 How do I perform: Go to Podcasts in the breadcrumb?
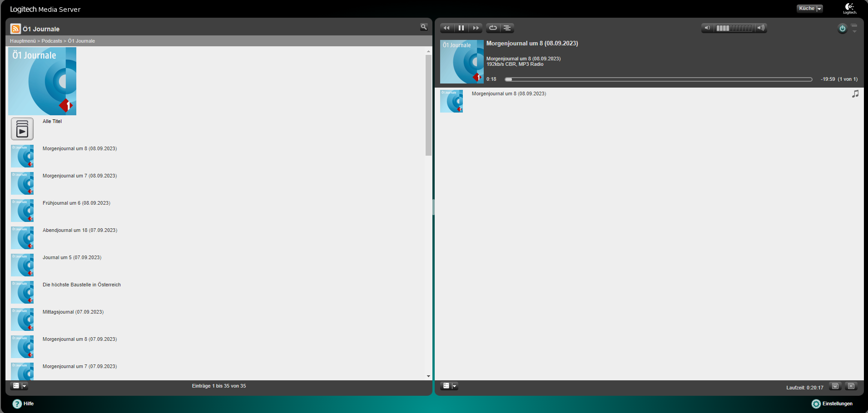pyautogui.click(x=52, y=41)
